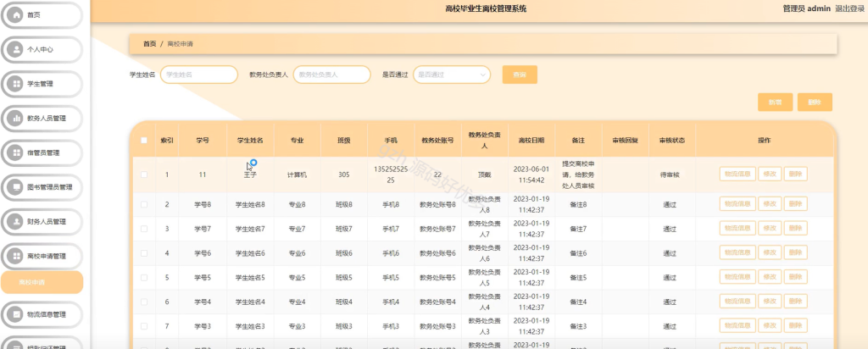Check the box for row 学号4

click(144, 302)
